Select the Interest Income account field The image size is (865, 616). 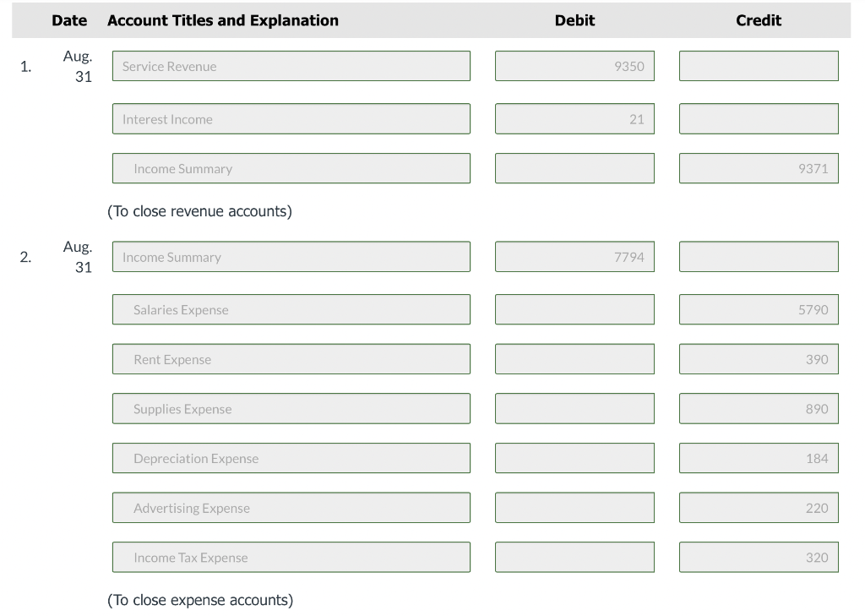point(291,119)
